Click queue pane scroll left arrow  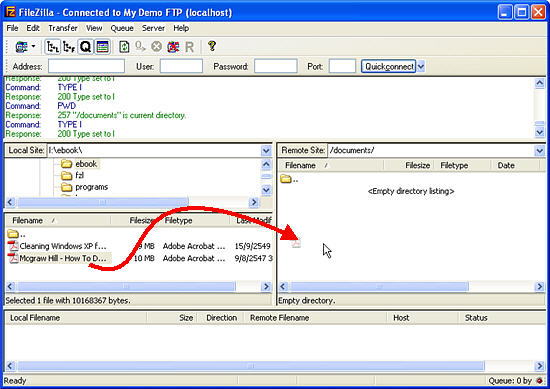coord(10,366)
